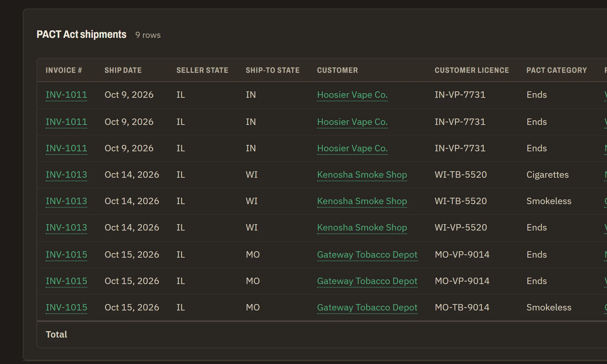
Task: Select Oct 15, 2026 in the MO-TB-9014 row
Action: point(132,308)
